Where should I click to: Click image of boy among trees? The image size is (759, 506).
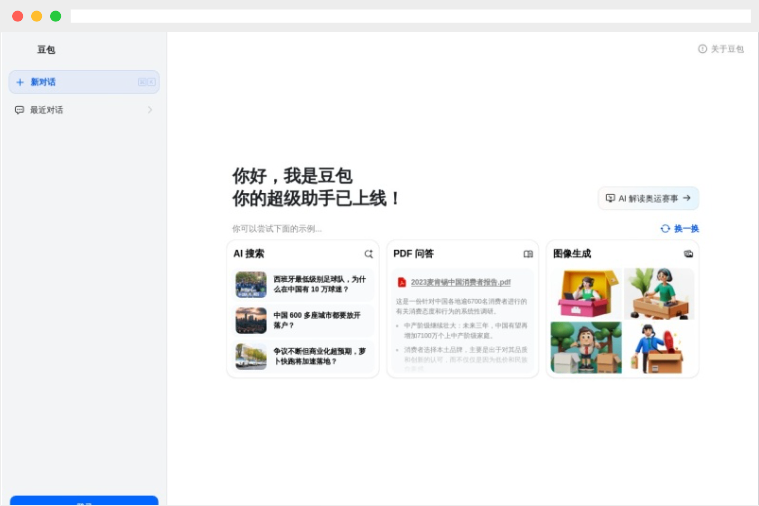pyautogui.click(x=586, y=348)
